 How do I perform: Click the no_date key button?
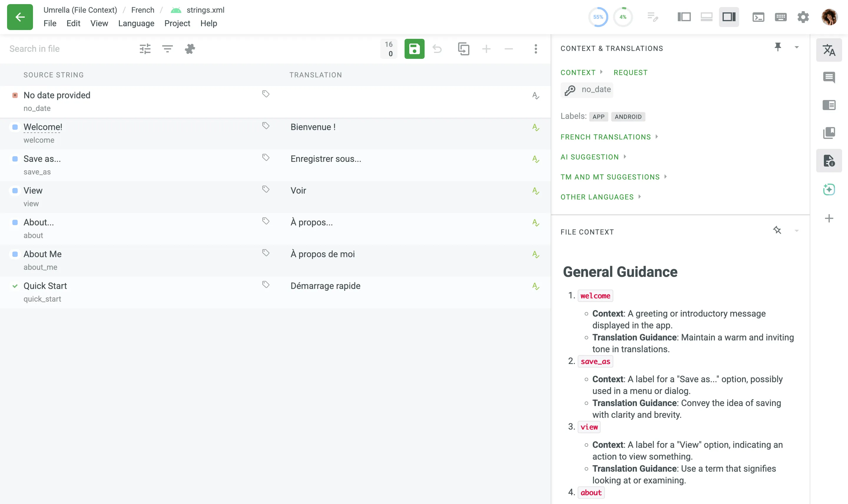click(x=587, y=90)
